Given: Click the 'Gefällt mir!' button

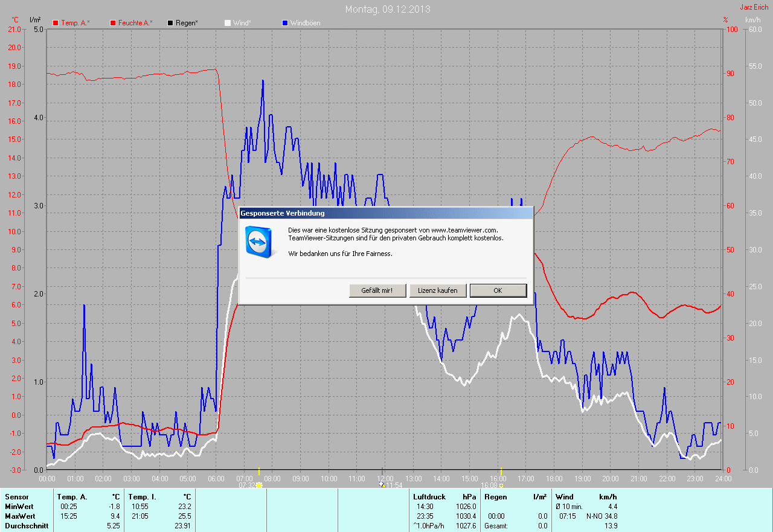Looking at the screenshot, I should click(377, 290).
